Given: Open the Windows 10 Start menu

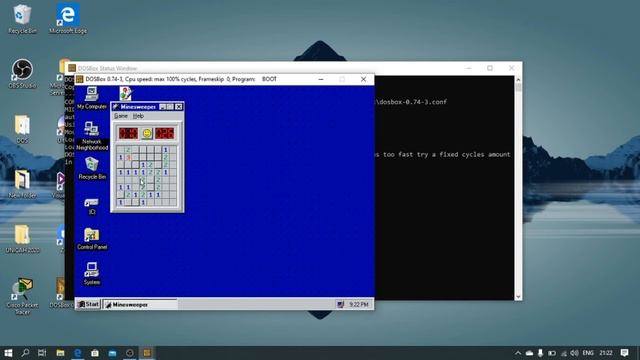Looking at the screenshot, I should click(8, 353).
